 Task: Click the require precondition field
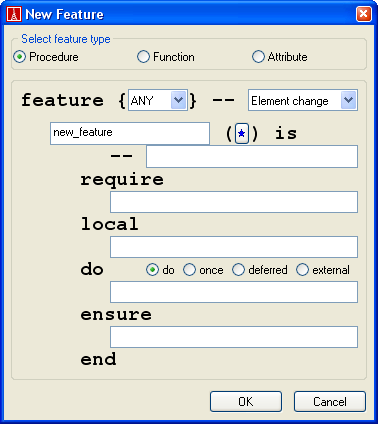pyautogui.click(x=234, y=202)
